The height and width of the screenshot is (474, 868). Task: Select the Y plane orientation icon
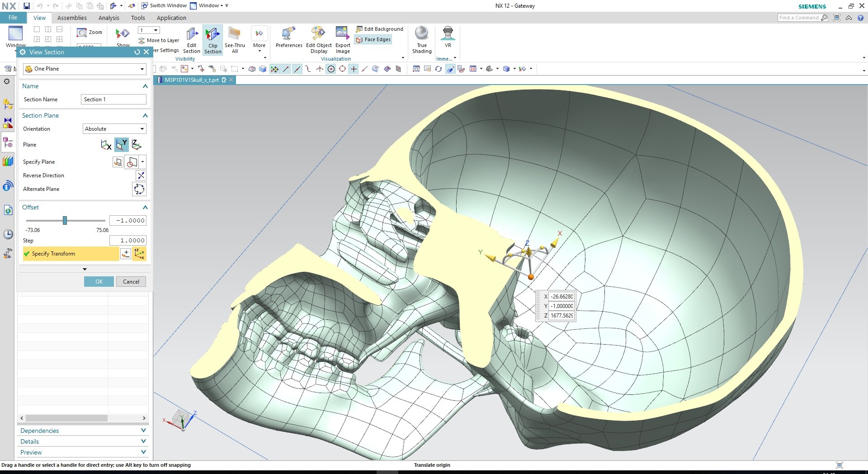click(x=121, y=145)
